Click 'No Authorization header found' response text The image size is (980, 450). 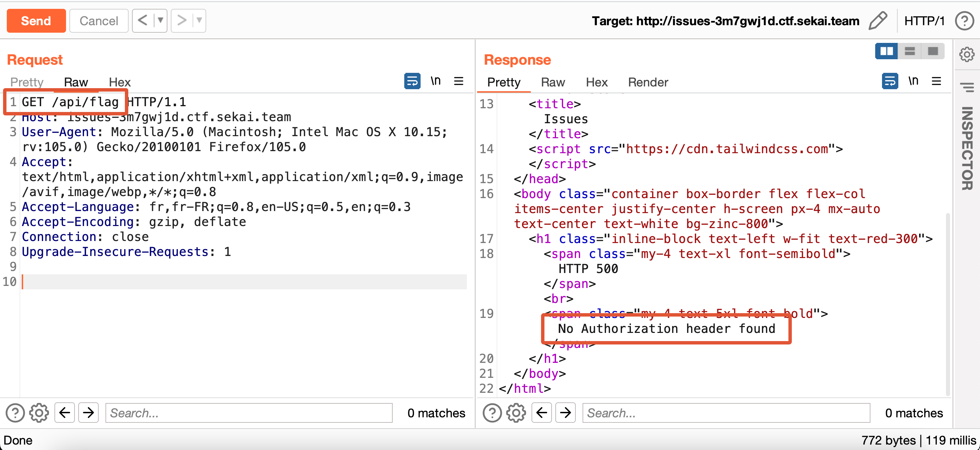(x=667, y=328)
